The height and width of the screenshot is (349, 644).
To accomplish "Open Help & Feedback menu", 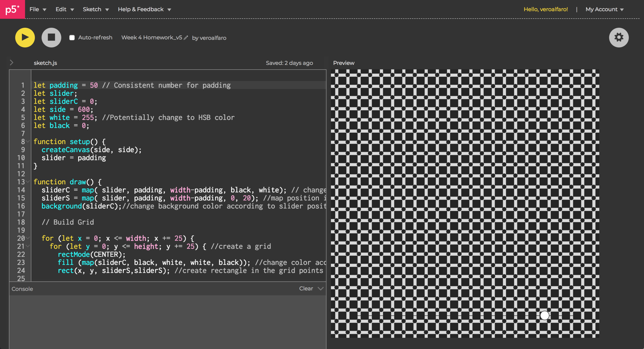I will (144, 9).
